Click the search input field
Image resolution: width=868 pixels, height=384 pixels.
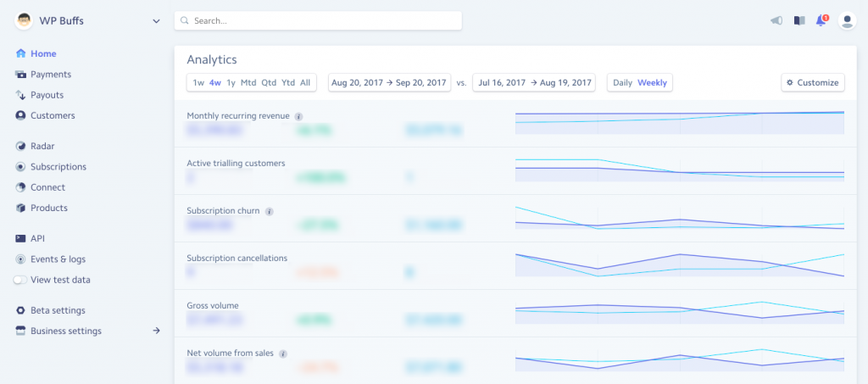[x=318, y=20]
